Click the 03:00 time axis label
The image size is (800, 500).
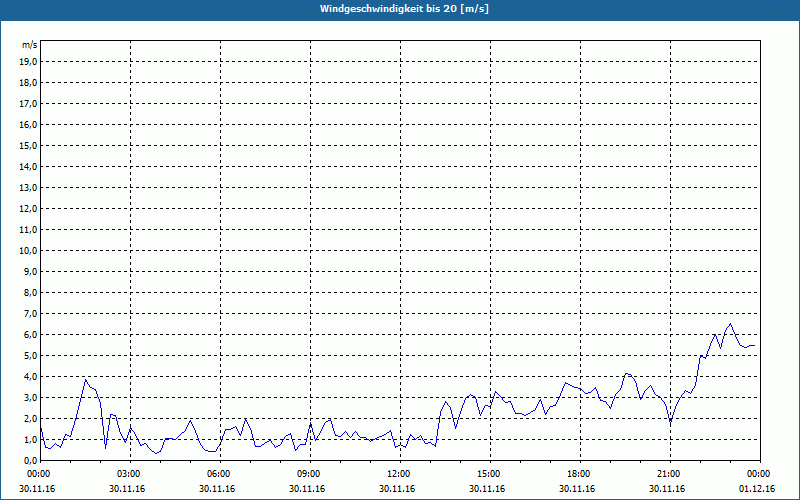coord(130,474)
